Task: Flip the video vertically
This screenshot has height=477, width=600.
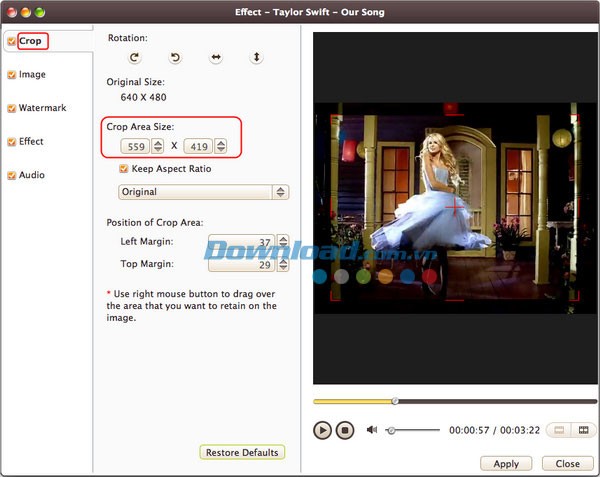Action: [256, 58]
